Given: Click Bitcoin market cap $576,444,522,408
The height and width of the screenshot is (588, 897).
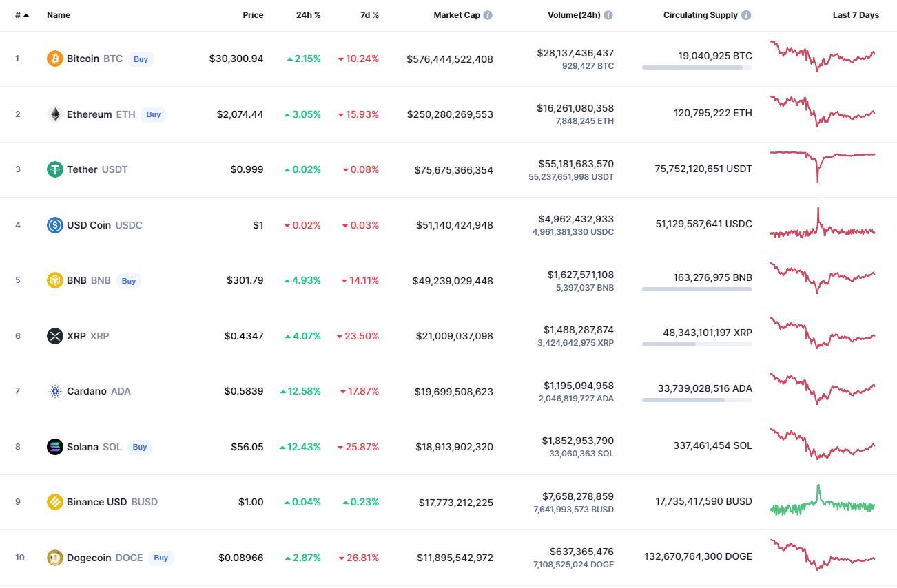Looking at the screenshot, I should (x=450, y=59).
